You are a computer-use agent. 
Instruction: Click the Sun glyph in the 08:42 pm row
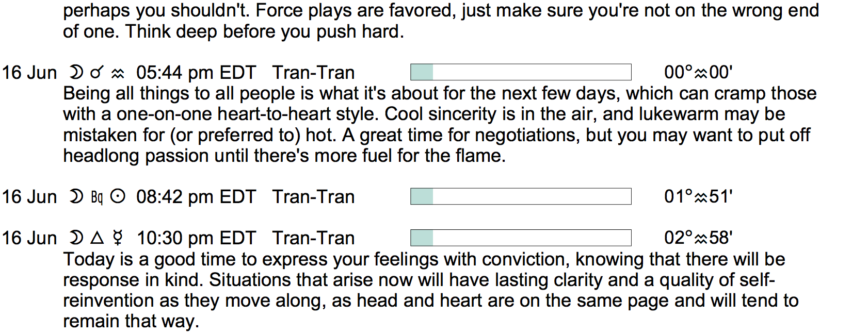118,197
